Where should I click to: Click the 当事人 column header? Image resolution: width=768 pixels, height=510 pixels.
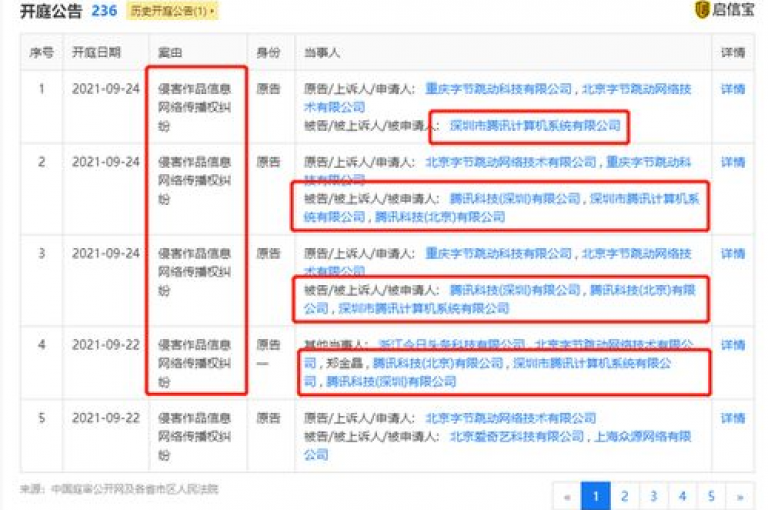[322, 52]
